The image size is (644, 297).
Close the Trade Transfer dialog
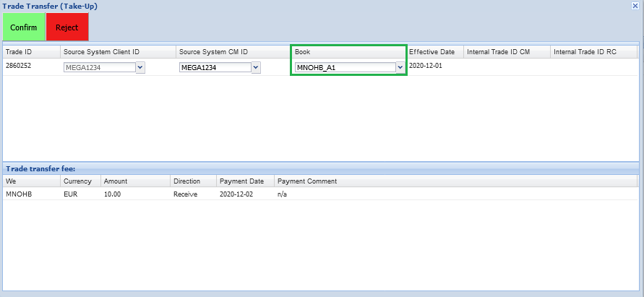(x=635, y=6)
